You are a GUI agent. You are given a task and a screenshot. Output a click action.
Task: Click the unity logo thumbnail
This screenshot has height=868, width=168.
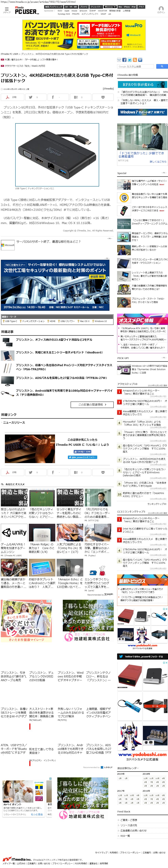point(14,532)
